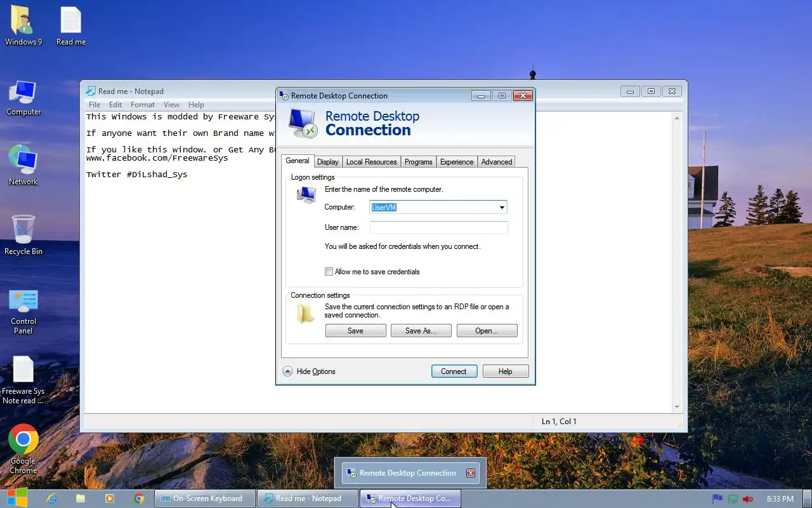
Task: Launch Chrome from the taskbar
Action: (139, 498)
